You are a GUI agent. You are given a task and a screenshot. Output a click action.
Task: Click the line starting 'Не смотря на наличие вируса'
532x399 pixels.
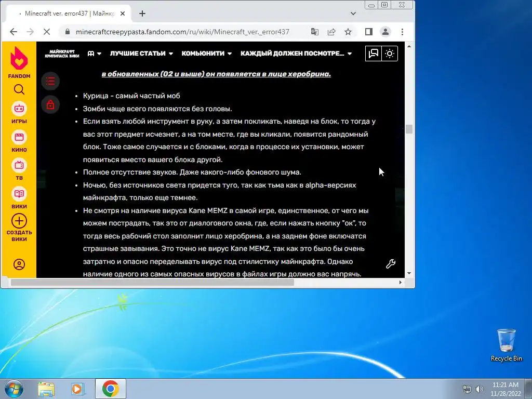(x=225, y=211)
